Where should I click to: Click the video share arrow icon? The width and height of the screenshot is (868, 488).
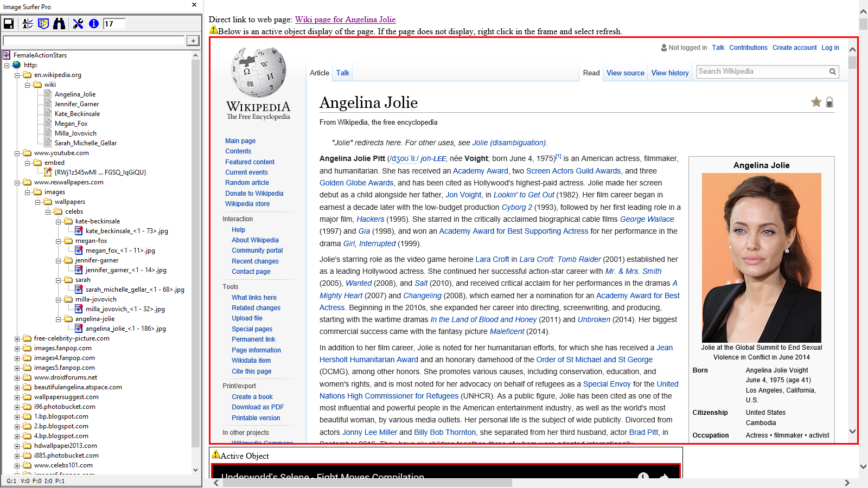(663, 477)
